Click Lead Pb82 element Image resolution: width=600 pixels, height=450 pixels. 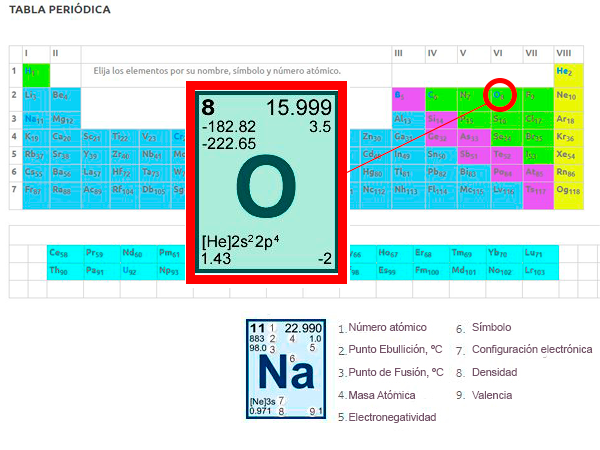click(441, 173)
